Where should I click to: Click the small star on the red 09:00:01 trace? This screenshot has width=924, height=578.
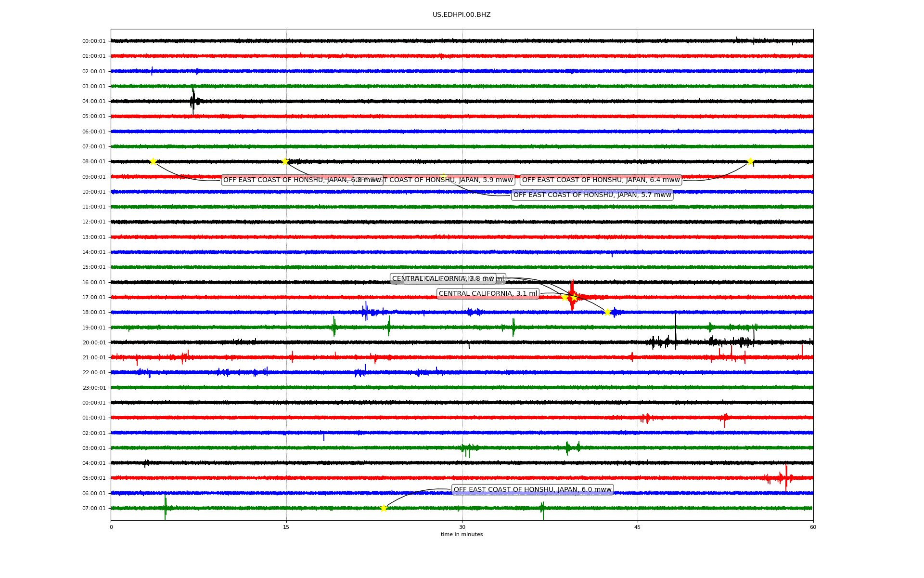(443, 176)
